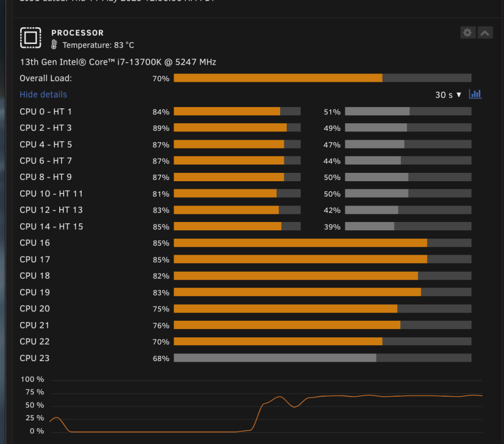Select the CPU 20 label
This screenshot has width=504, height=444.
(x=35, y=309)
